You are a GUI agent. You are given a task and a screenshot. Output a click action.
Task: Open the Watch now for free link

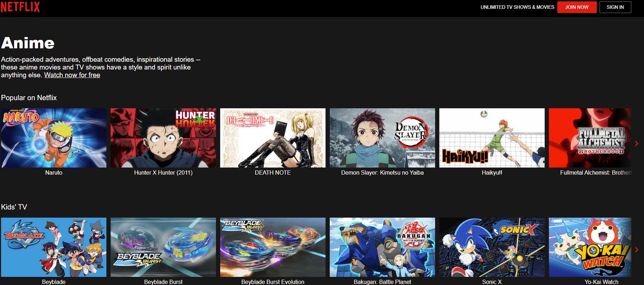pyautogui.click(x=72, y=75)
